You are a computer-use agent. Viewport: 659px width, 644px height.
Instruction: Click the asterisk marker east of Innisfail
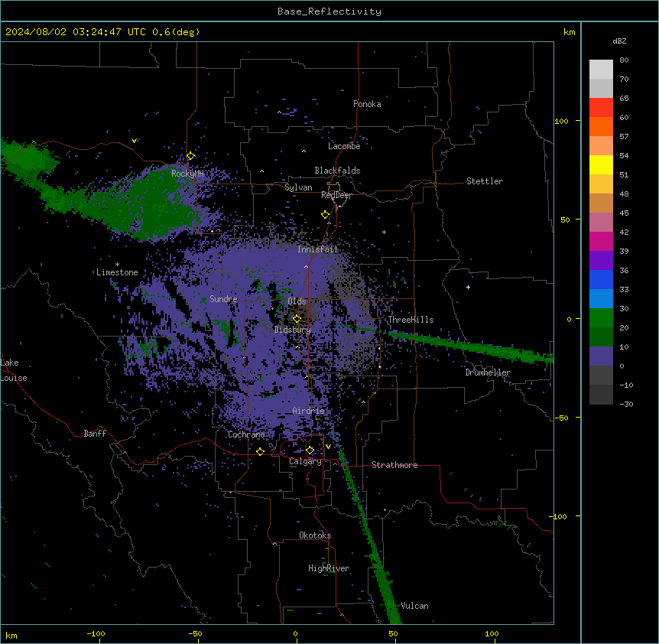[384, 232]
